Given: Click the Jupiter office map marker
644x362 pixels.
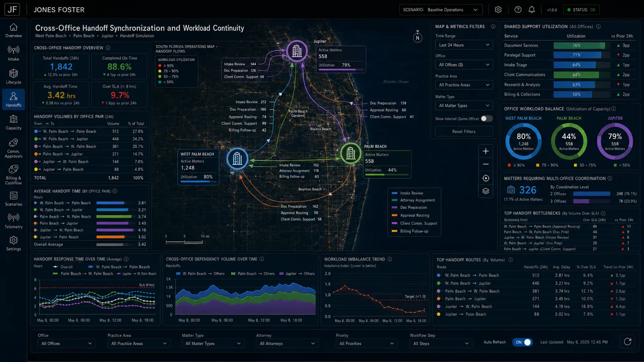Looking at the screenshot, I should click(x=297, y=51).
